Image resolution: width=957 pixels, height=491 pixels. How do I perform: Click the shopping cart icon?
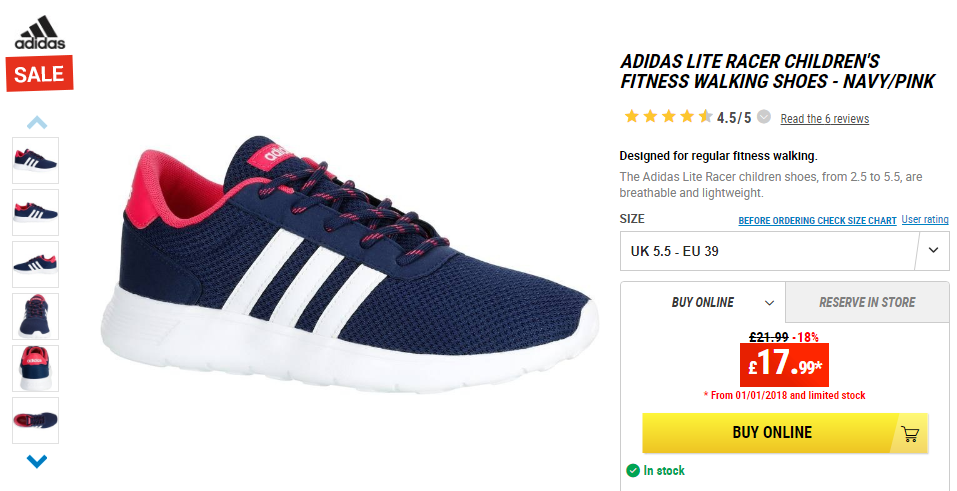pos(910,434)
